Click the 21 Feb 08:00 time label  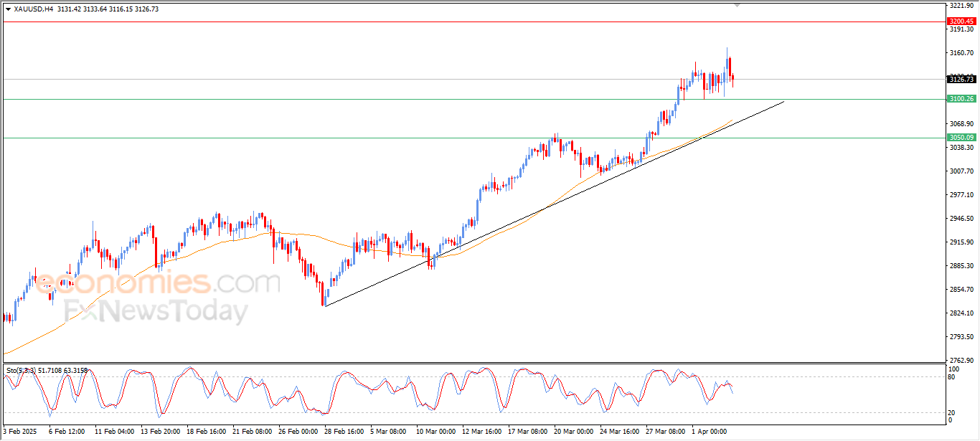[x=252, y=432]
